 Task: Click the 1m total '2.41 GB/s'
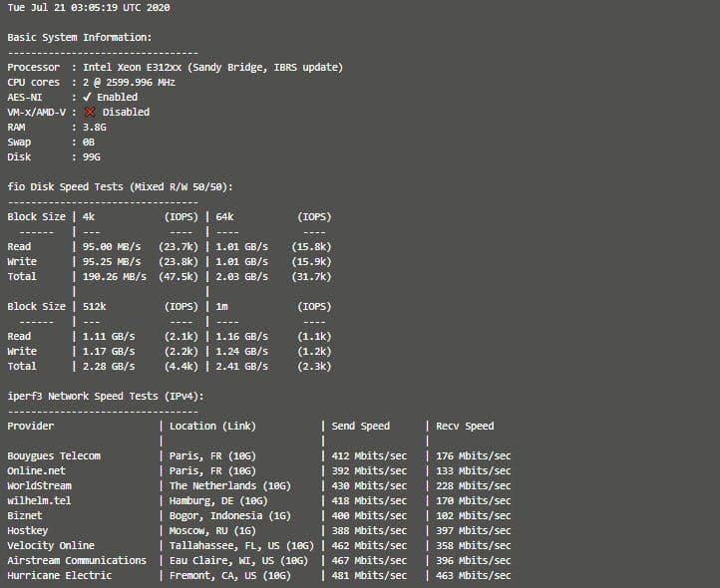(x=242, y=367)
